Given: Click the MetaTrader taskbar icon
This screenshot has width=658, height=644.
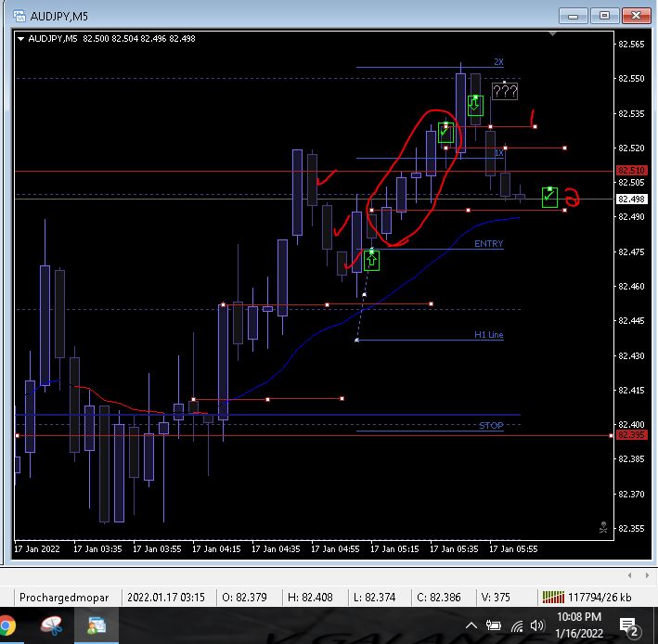Looking at the screenshot, I should 97,626.
